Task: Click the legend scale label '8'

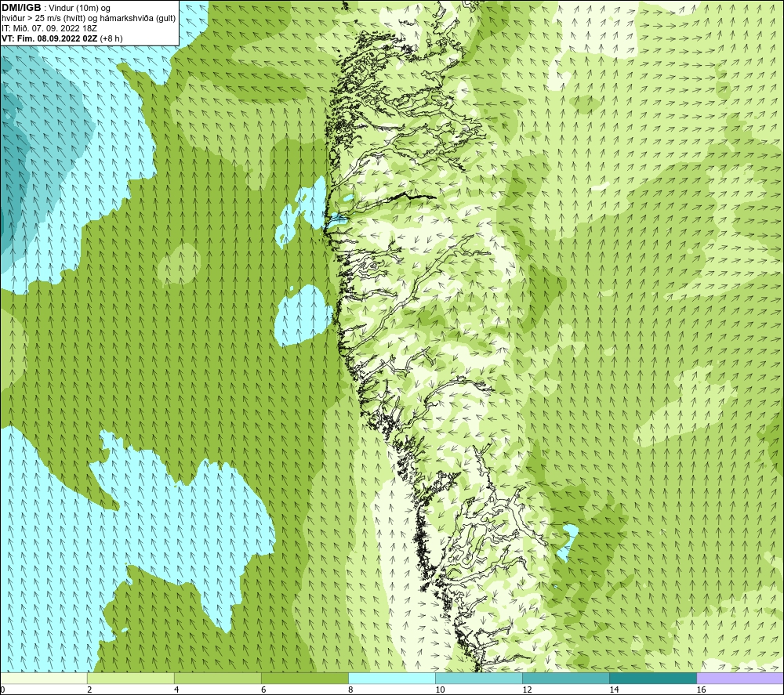Action: 350,690
